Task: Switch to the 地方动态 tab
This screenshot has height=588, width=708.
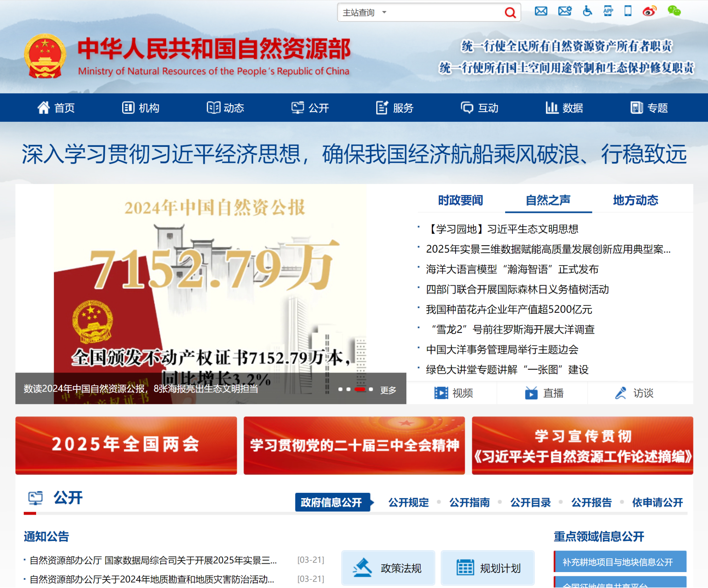Action: (x=635, y=201)
